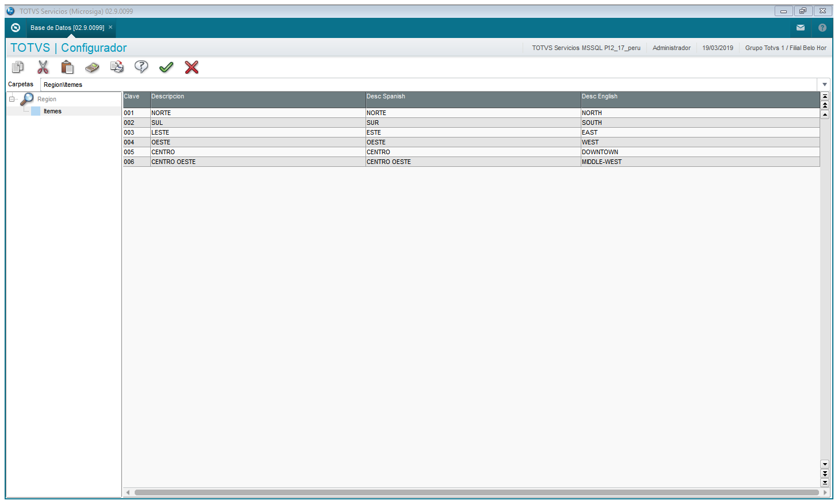The image size is (838, 504).
Task: Click the horizontal scrollbar thumb
Action: point(477,492)
